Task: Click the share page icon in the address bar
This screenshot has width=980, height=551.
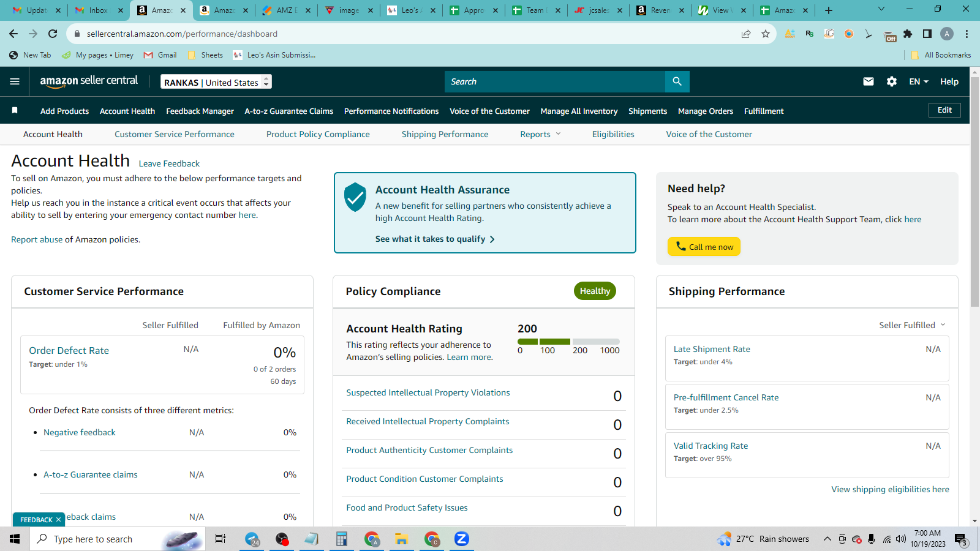Action: pyautogui.click(x=746, y=34)
